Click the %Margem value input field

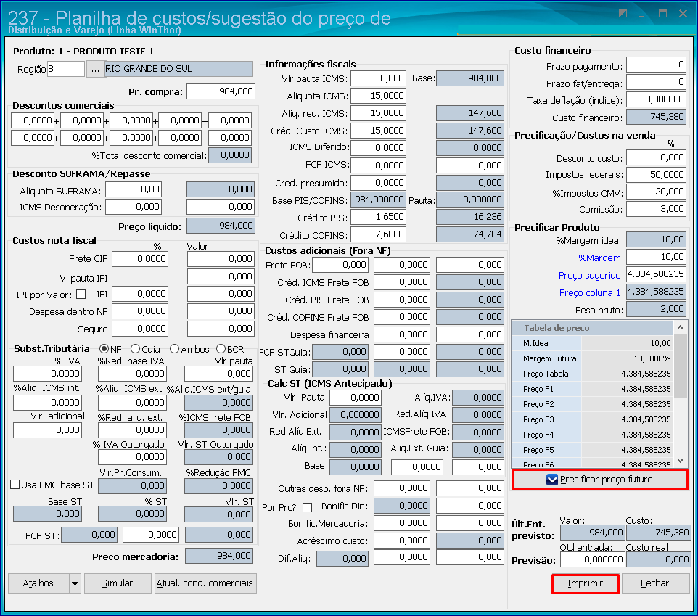(656, 258)
